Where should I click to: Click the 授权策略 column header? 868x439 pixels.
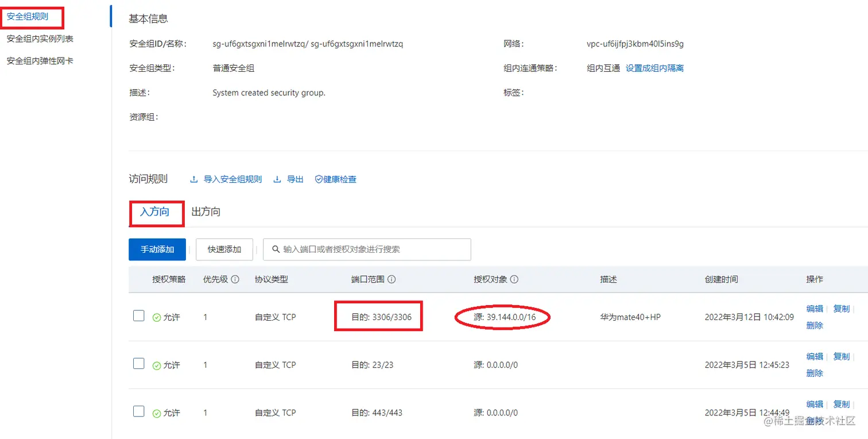(x=169, y=279)
